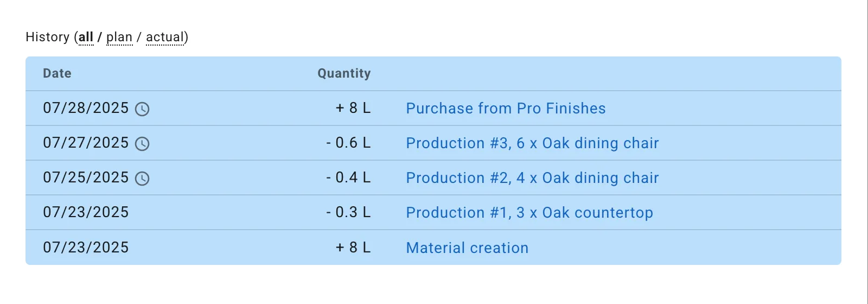Screen dimensions: 868x304
Task: Open Production #3 Oak dining chair link
Action: point(532,143)
